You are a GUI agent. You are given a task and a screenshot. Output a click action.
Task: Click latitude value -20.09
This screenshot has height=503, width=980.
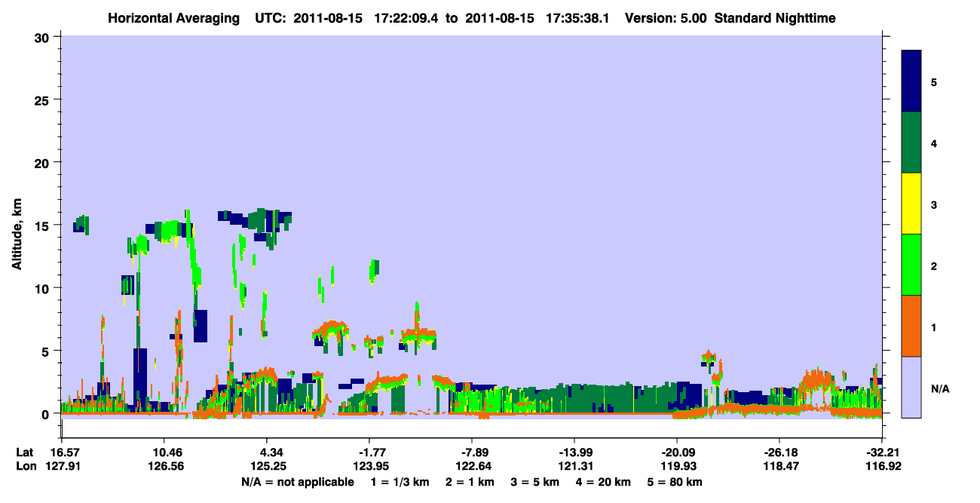click(x=677, y=452)
